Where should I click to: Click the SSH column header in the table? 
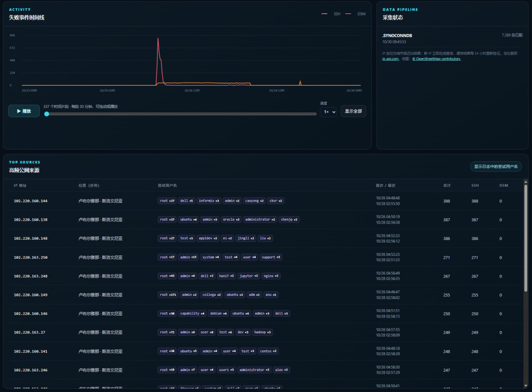[475, 186]
